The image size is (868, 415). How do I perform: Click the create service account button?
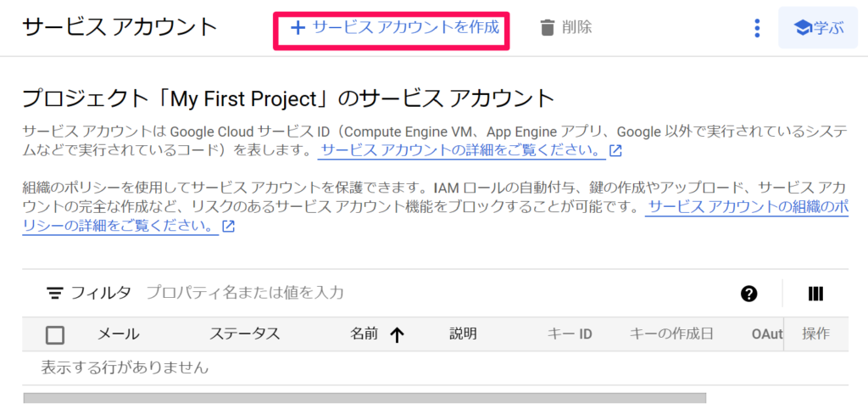(x=395, y=27)
